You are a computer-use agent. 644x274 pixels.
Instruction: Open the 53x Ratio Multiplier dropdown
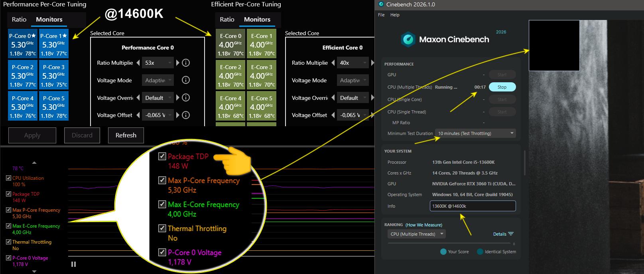[158, 63]
